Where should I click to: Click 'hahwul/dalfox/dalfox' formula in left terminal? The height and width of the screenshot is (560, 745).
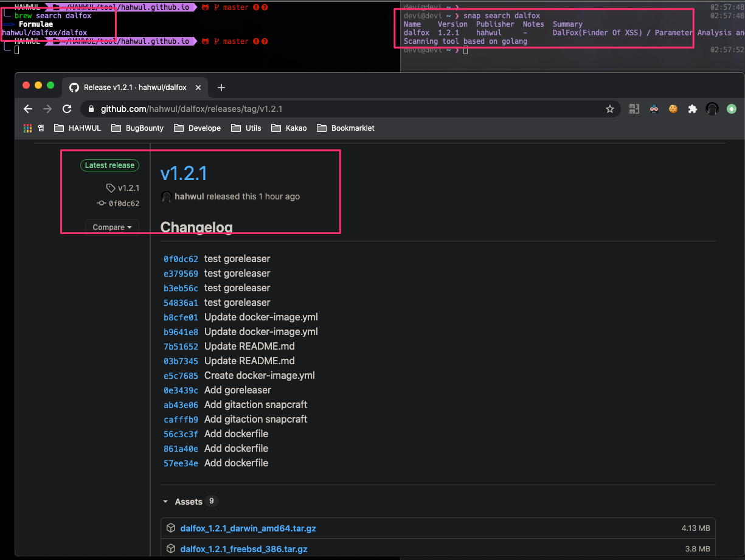tap(44, 33)
